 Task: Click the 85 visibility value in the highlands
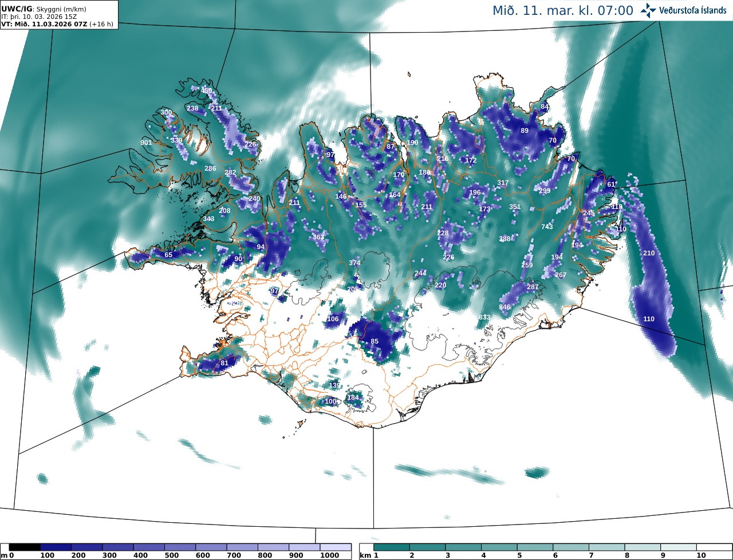point(375,341)
